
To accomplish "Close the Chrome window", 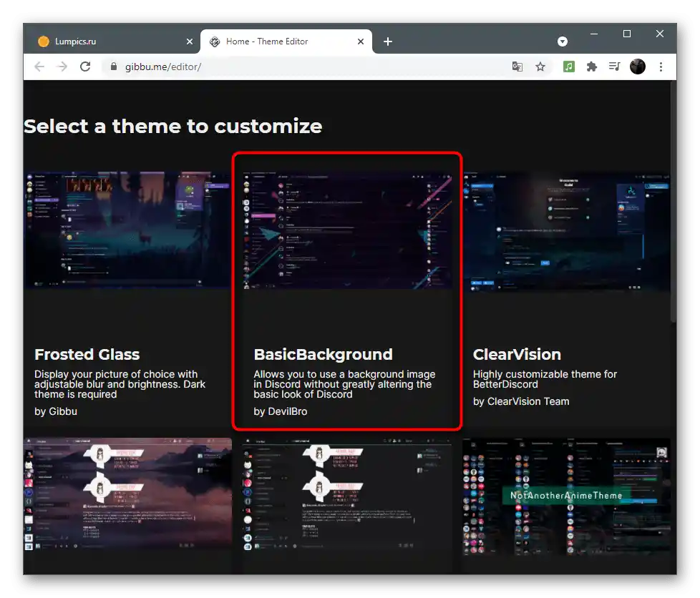I will 660,34.
